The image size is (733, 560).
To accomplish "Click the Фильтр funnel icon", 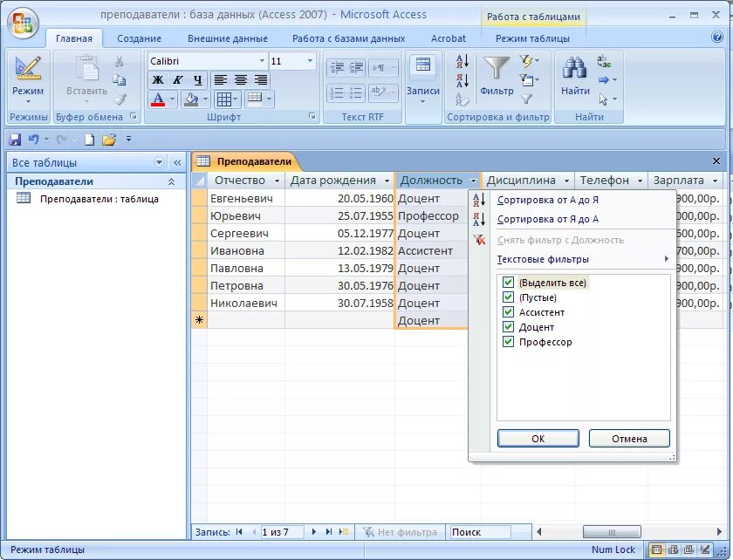I will (x=496, y=68).
